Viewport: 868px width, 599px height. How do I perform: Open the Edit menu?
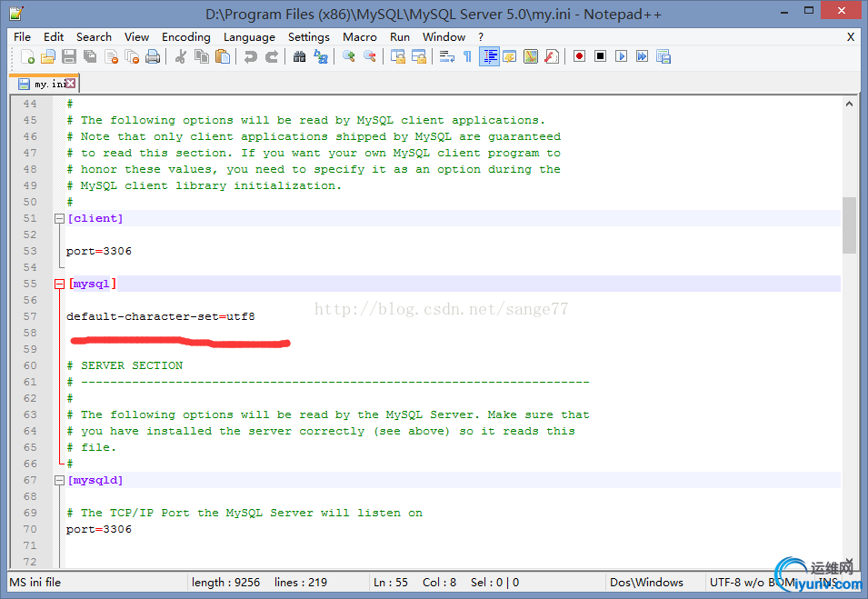54,37
